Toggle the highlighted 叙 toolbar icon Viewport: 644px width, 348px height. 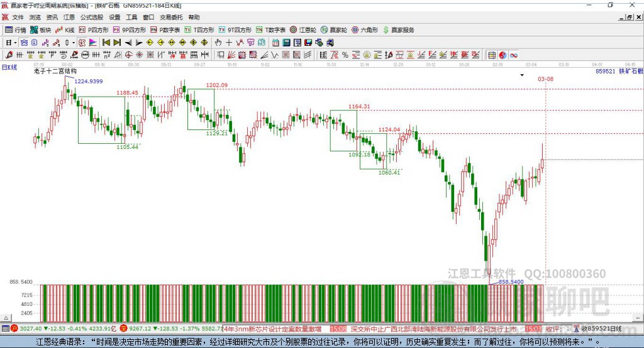pyautogui.click(x=82, y=42)
